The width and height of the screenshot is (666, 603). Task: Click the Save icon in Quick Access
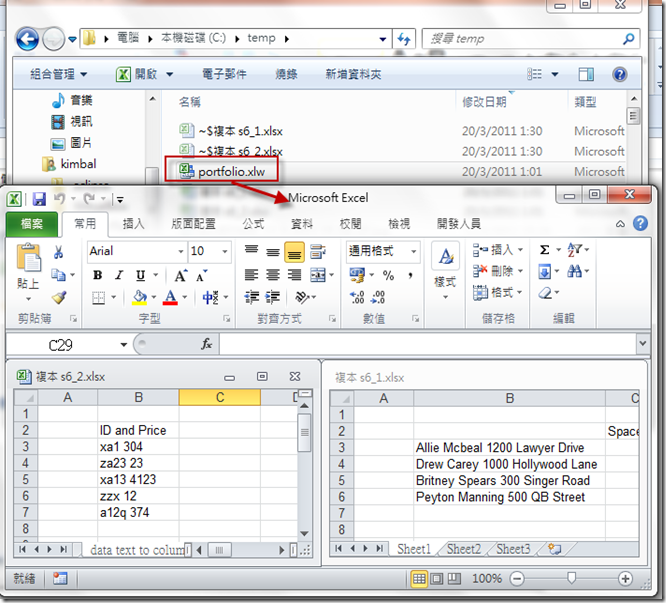click(x=39, y=199)
